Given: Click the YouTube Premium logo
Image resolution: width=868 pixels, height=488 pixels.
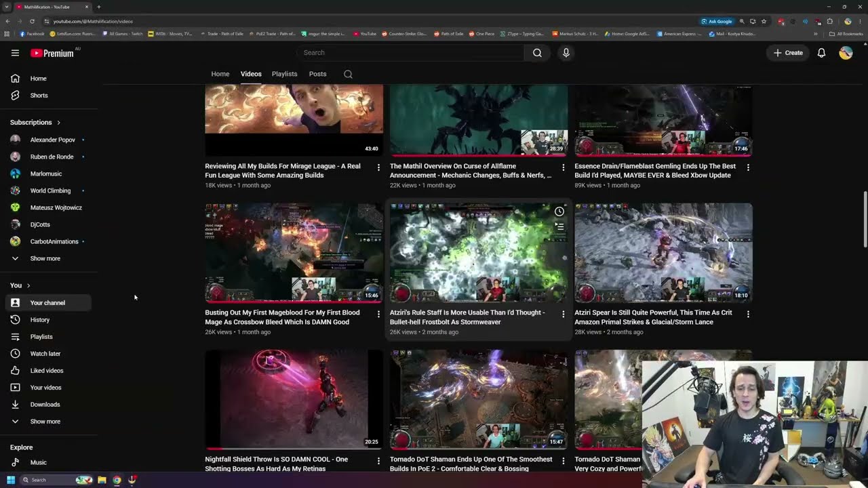Looking at the screenshot, I should (x=52, y=53).
